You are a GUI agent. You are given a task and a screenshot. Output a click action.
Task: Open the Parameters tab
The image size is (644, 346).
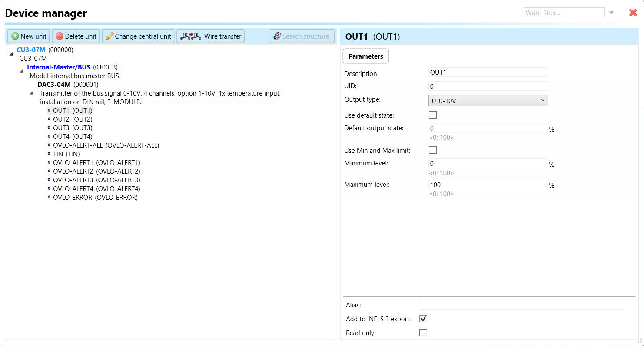click(366, 56)
